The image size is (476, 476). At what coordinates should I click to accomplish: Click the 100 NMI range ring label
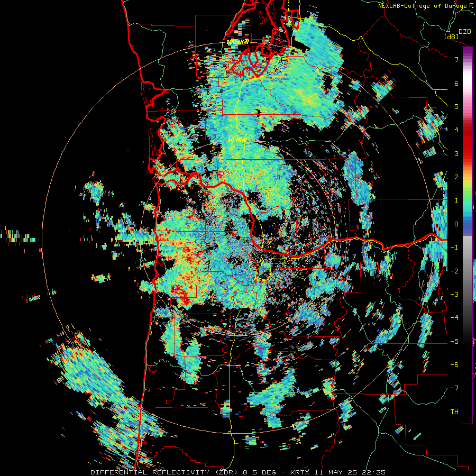pos(237,42)
